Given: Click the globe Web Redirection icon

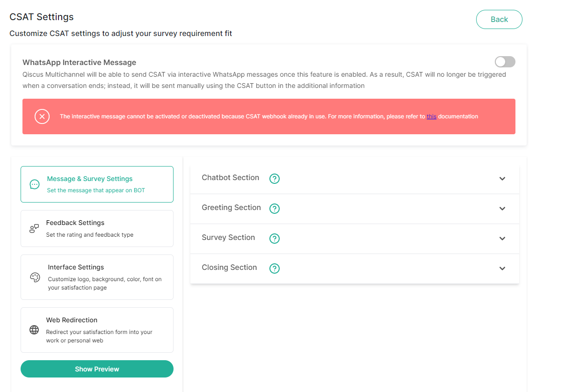Looking at the screenshot, I should click(x=34, y=330).
